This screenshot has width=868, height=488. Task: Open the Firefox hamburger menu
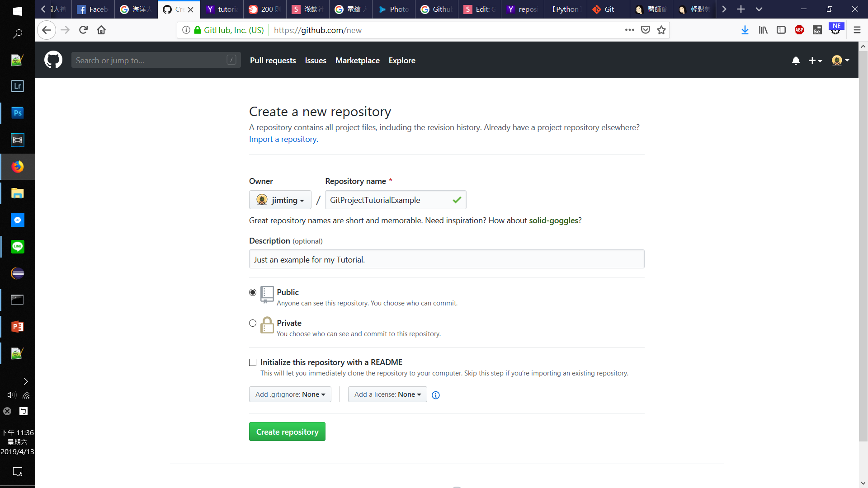[857, 30]
